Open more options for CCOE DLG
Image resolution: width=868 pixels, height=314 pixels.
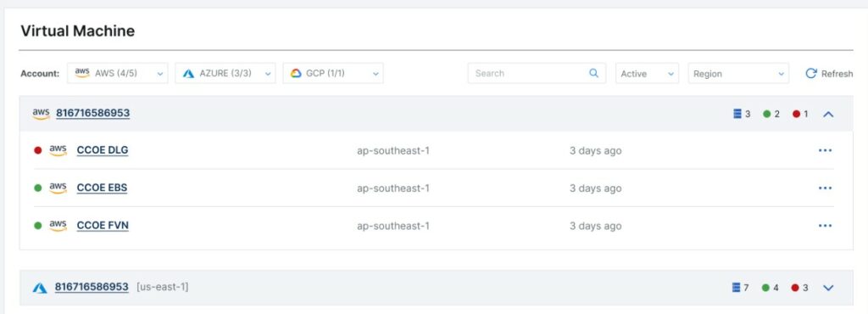(825, 150)
